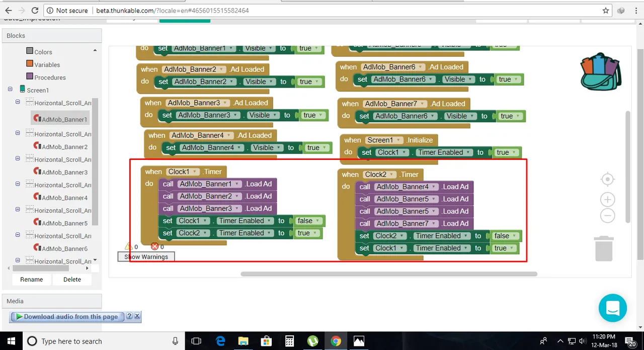Open the blue chat support bubble

coord(613,308)
